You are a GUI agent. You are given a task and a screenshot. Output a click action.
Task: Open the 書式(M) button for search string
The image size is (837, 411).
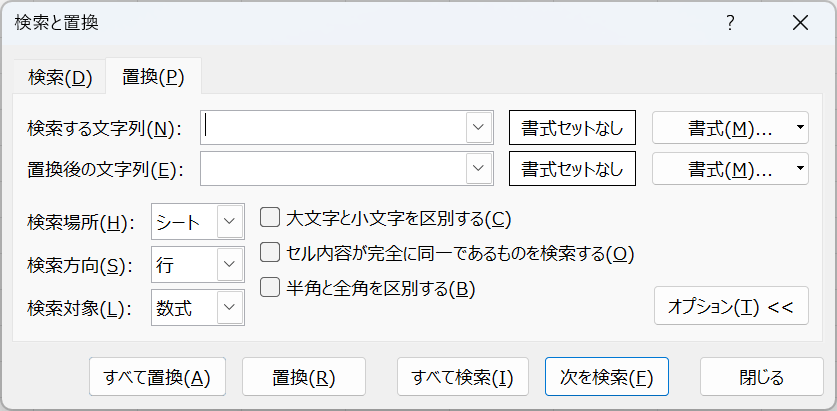(x=722, y=127)
